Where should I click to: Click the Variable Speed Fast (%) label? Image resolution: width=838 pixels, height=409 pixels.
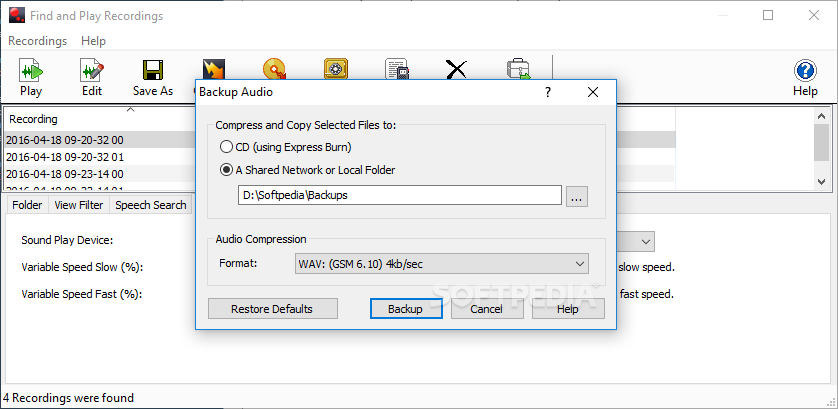[x=81, y=294]
